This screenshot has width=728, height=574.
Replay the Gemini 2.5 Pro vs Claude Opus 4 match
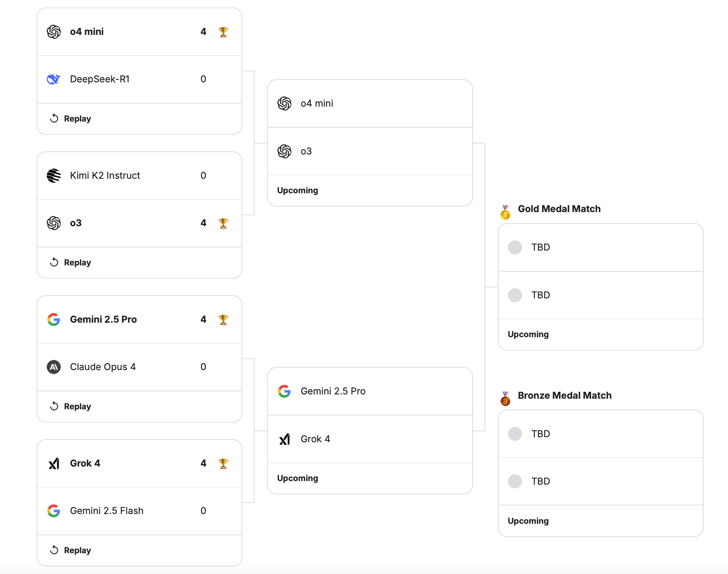pos(71,406)
